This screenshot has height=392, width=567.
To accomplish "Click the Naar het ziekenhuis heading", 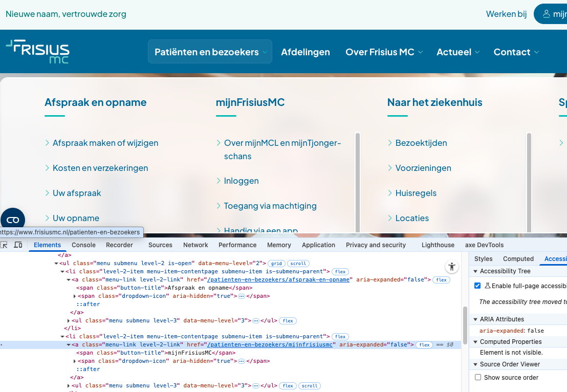I will coord(435,102).
